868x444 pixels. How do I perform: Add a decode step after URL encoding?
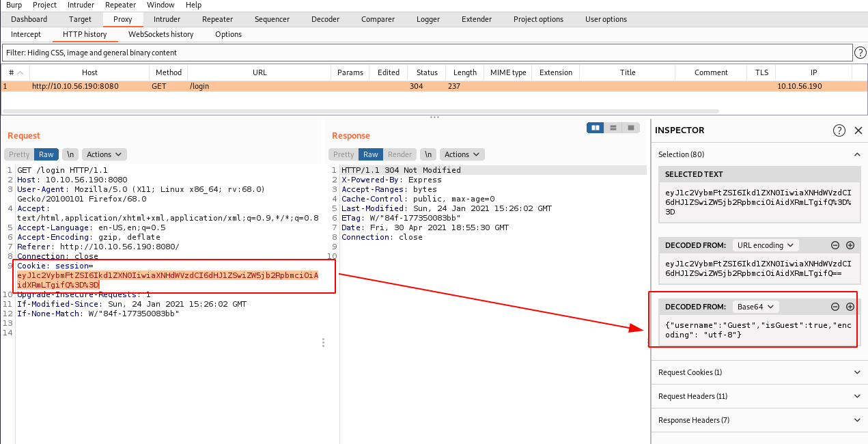pos(850,245)
